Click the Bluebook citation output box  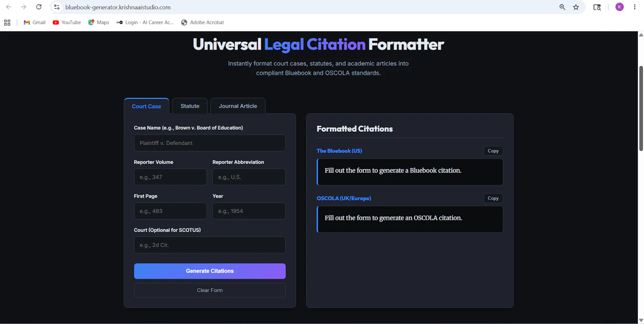[410, 172]
